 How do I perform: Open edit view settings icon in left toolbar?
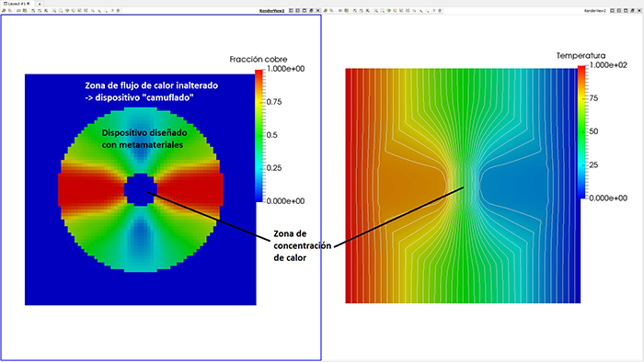(x=4, y=11)
